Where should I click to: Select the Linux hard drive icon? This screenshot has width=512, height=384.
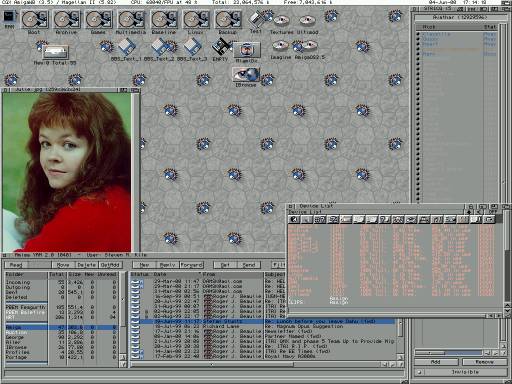point(196,19)
